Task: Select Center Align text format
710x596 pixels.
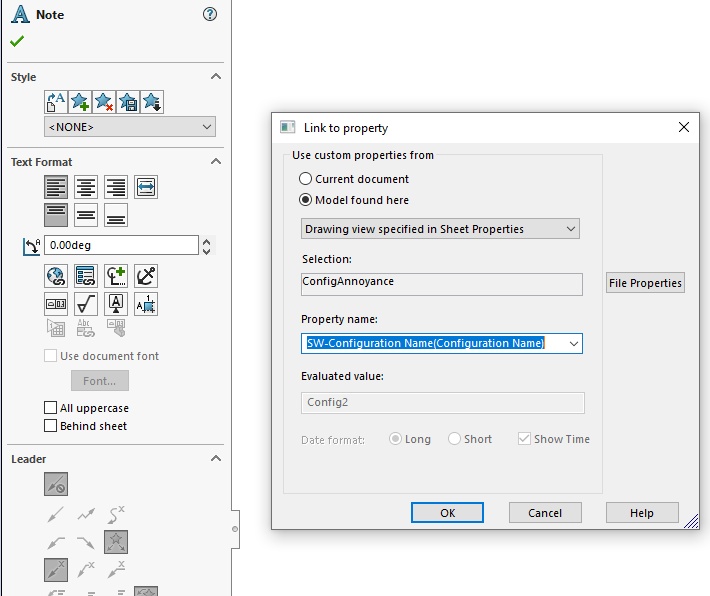Action: [x=86, y=187]
